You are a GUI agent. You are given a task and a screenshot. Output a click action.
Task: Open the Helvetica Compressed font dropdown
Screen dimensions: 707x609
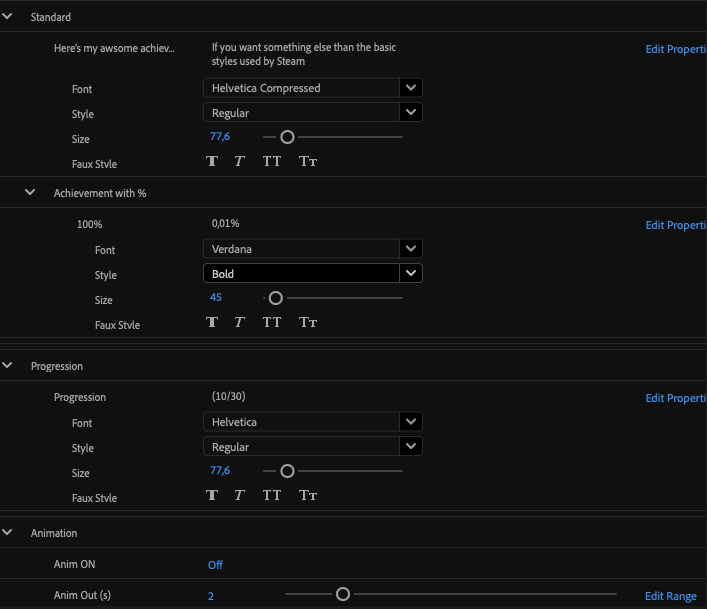pyautogui.click(x=312, y=88)
